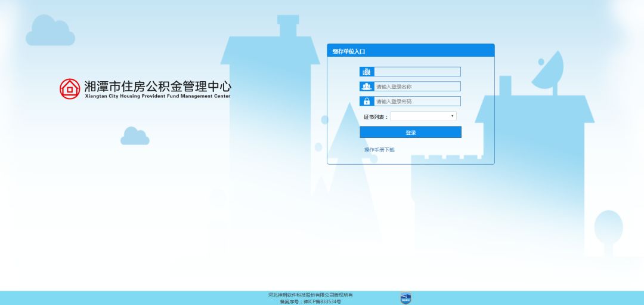Click the red house logo icon

[70, 89]
